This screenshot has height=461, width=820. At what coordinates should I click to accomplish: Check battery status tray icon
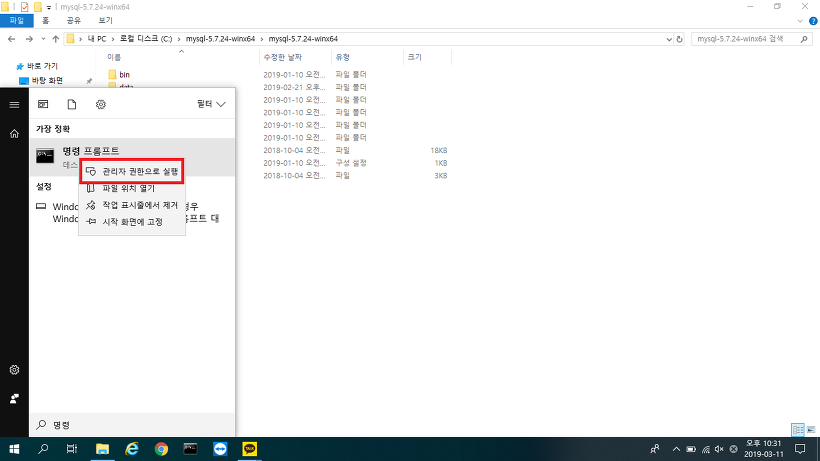click(691, 449)
